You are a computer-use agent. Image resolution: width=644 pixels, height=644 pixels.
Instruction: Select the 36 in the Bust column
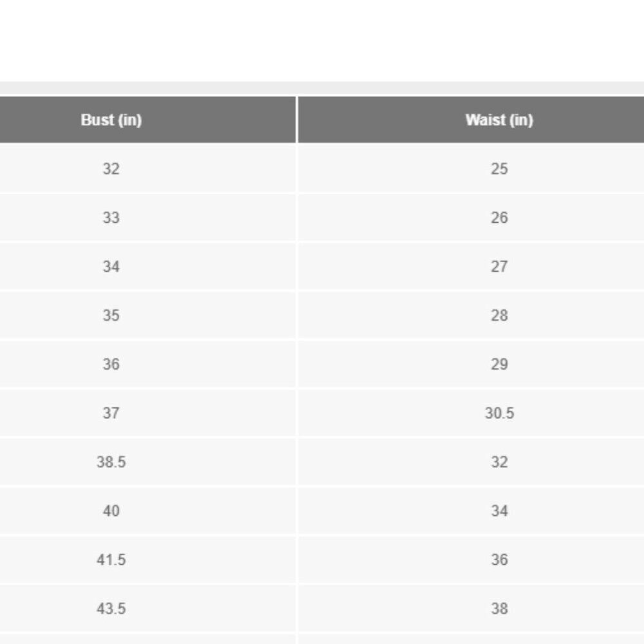pos(111,365)
